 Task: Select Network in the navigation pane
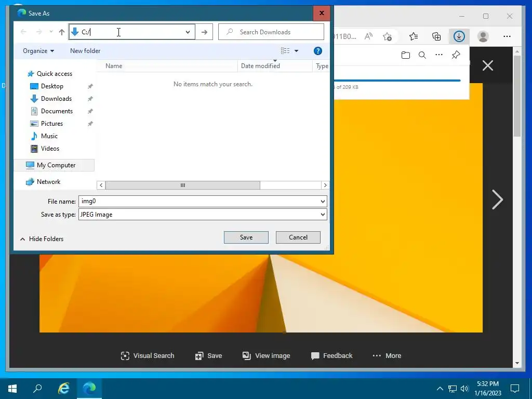click(48, 182)
